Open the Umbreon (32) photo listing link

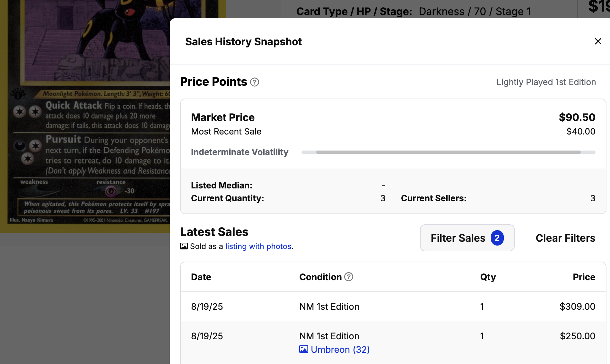click(x=340, y=349)
